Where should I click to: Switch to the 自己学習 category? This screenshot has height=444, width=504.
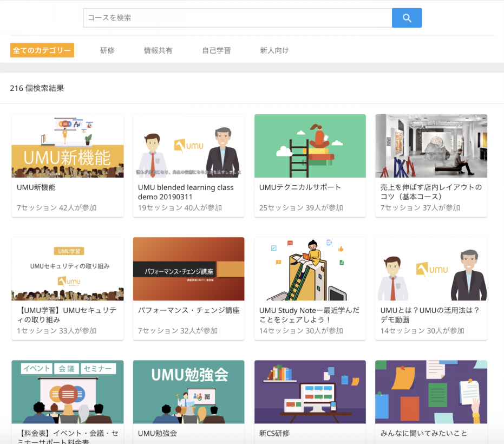pos(217,50)
